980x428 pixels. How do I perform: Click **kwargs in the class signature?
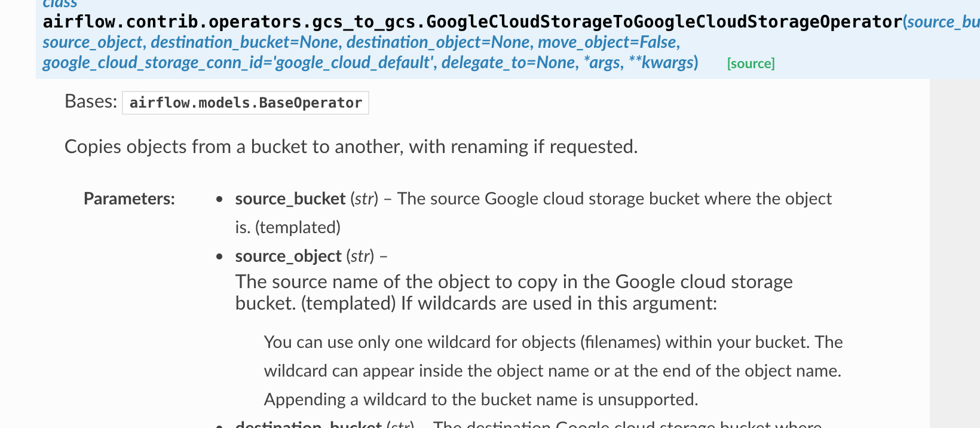(661, 63)
